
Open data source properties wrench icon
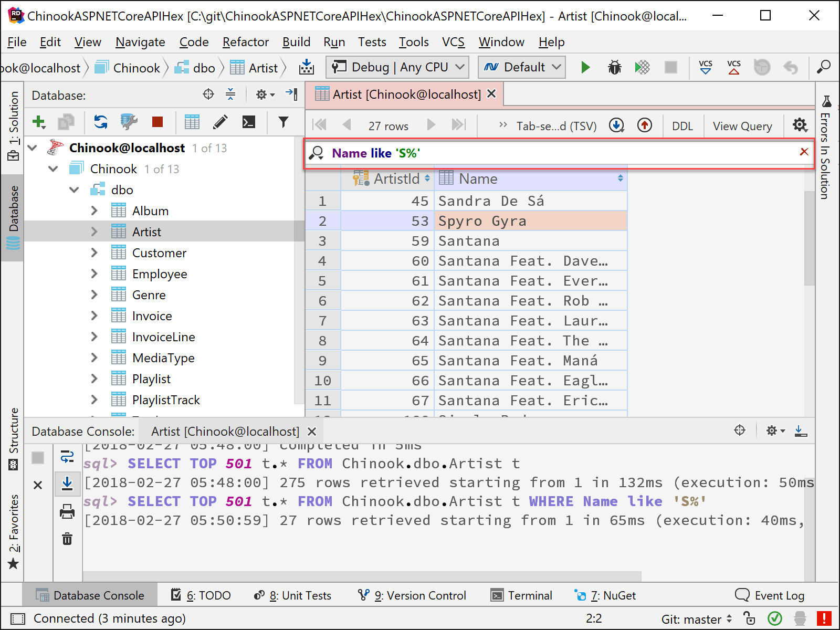[129, 122]
